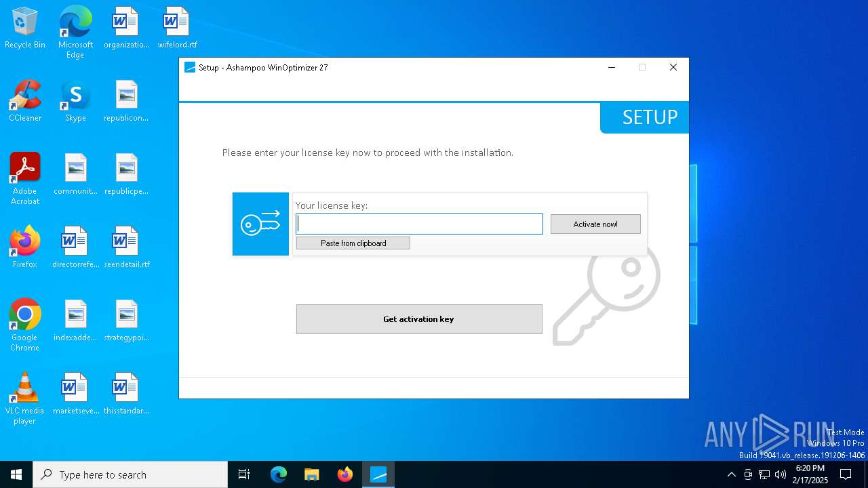Click Ashampoo setup taskbar button
This screenshot has height=488, width=868.
pos(378,474)
